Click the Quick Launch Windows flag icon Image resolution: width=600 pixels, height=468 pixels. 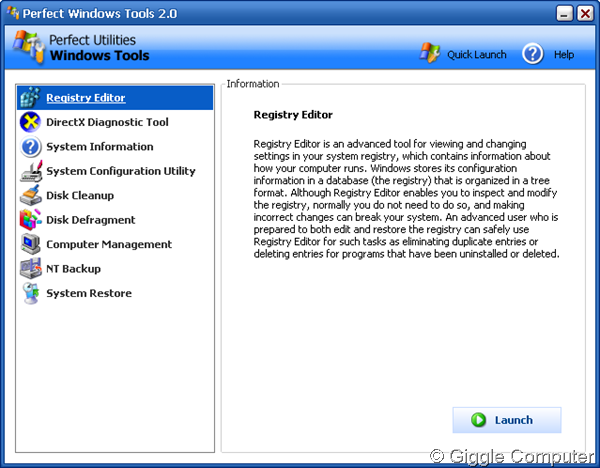coord(430,53)
